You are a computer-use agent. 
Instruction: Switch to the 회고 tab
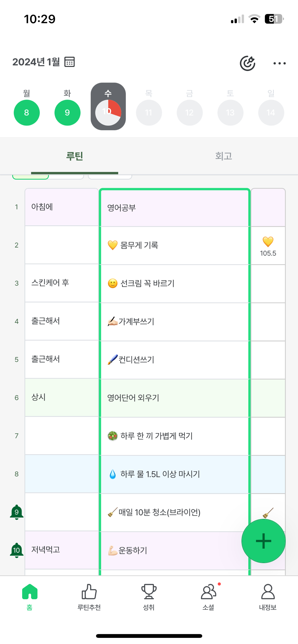click(223, 156)
